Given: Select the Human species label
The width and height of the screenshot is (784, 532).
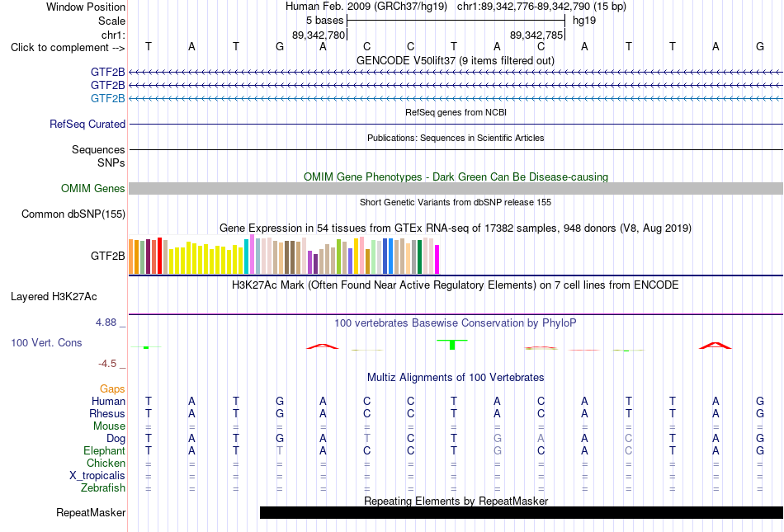Looking at the screenshot, I should [108, 401].
